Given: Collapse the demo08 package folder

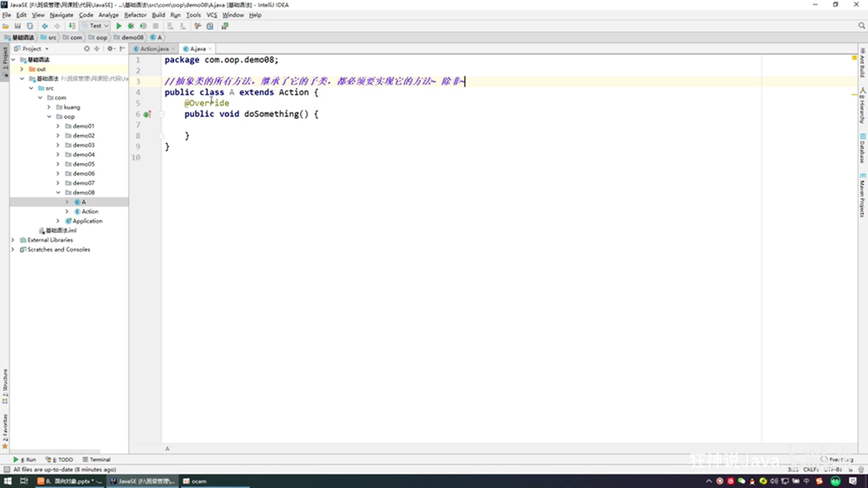Looking at the screenshot, I should [x=58, y=192].
